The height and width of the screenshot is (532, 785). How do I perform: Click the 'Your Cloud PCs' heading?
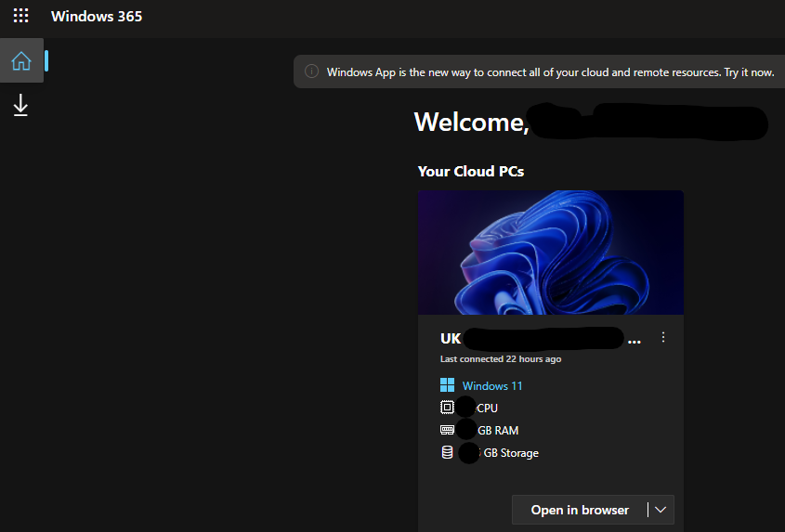pos(471,171)
